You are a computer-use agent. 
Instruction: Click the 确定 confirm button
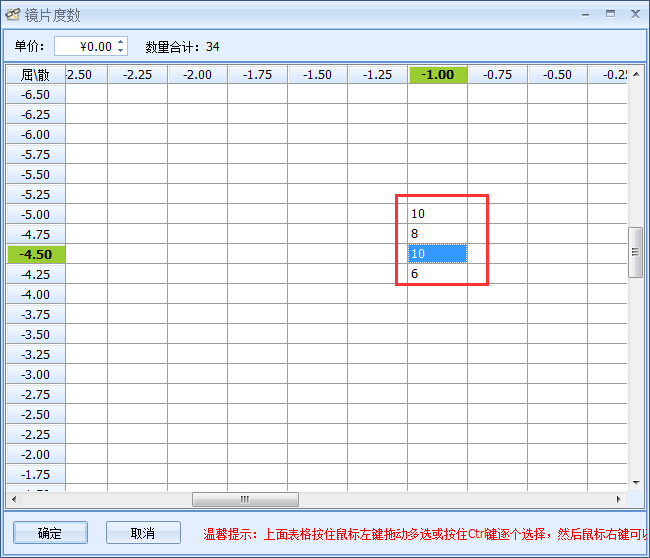49,533
